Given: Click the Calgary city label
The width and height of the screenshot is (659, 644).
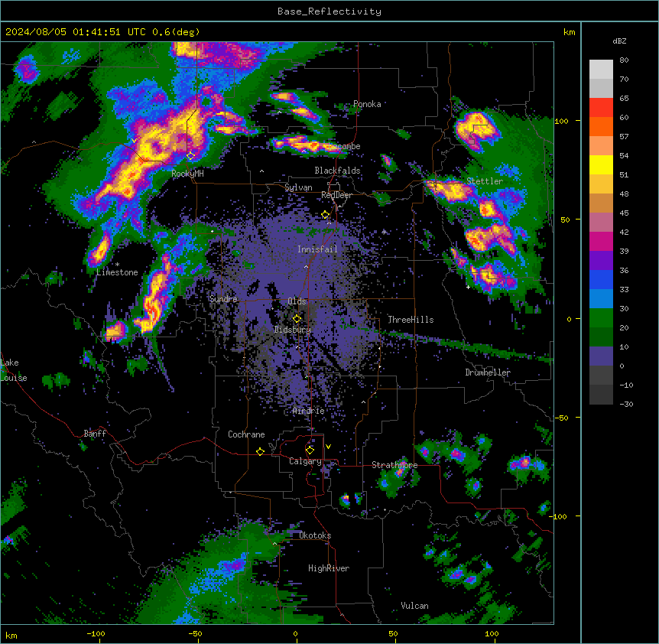Looking at the screenshot, I should pos(305,461).
